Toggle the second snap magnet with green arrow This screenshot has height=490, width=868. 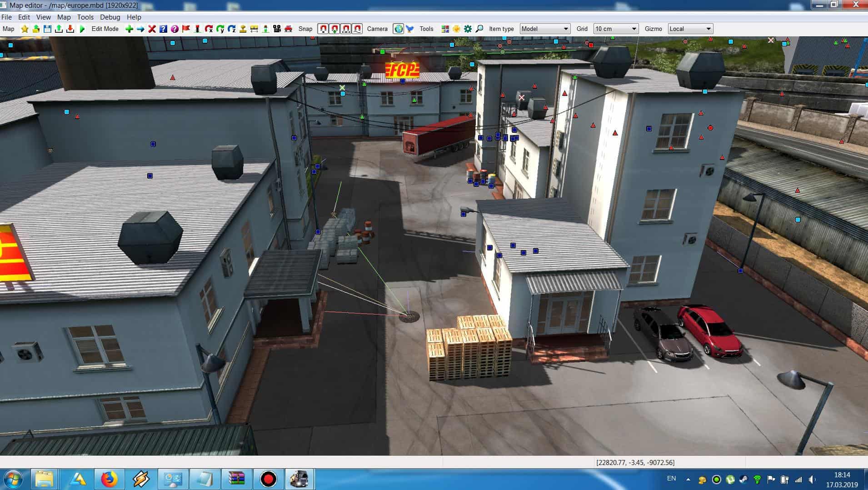334,29
